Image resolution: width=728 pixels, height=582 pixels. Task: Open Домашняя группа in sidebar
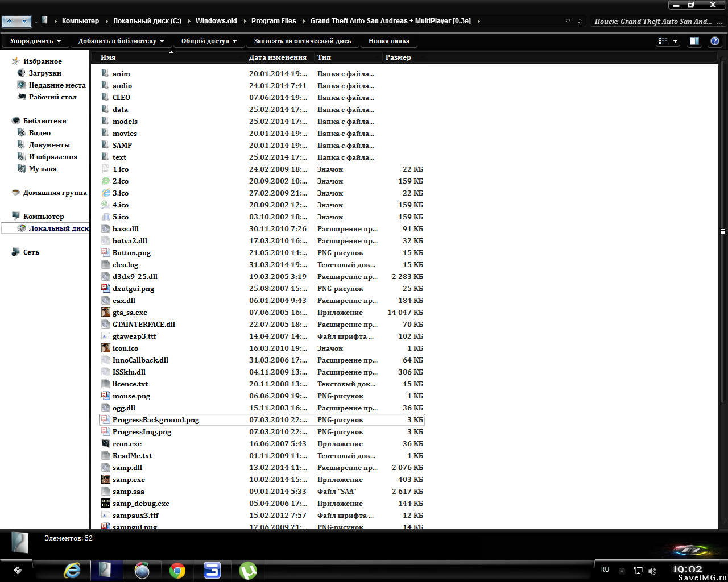click(x=49, y=193)
